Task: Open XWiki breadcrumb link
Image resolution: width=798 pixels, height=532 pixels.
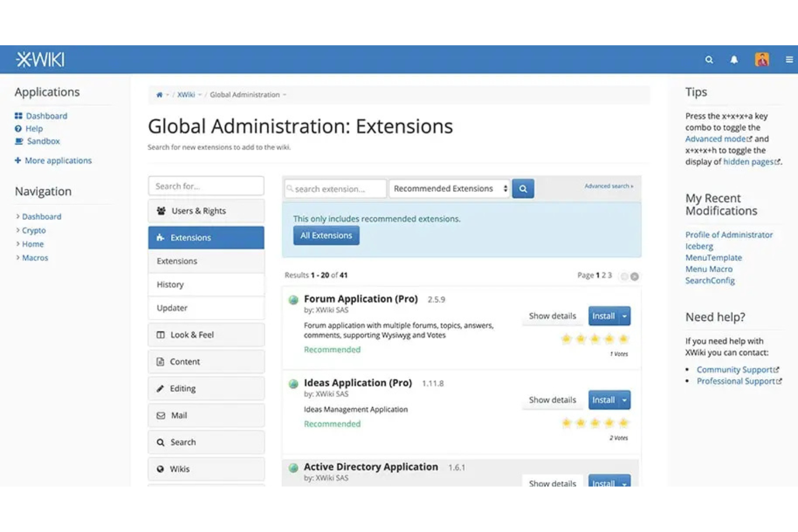Action: pyautogui.click(x=186, y=95)
